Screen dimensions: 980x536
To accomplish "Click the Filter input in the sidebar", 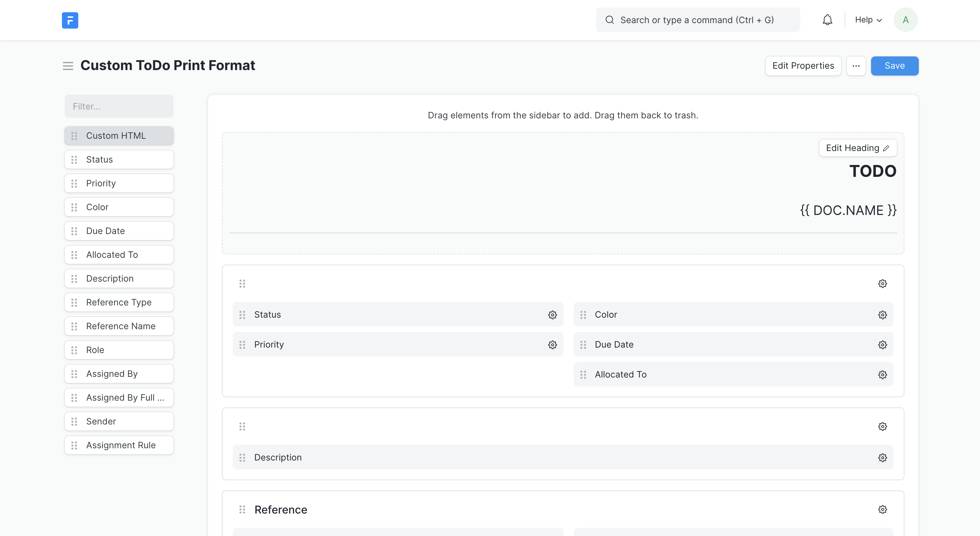I will click(x=119, y=106).
